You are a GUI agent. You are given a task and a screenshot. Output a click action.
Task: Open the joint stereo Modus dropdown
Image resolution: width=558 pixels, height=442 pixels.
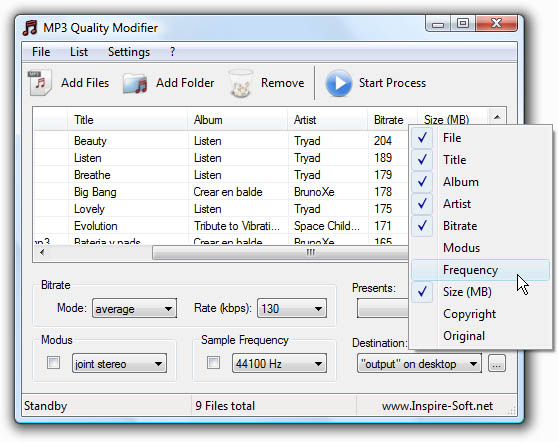tap(119, 363)
